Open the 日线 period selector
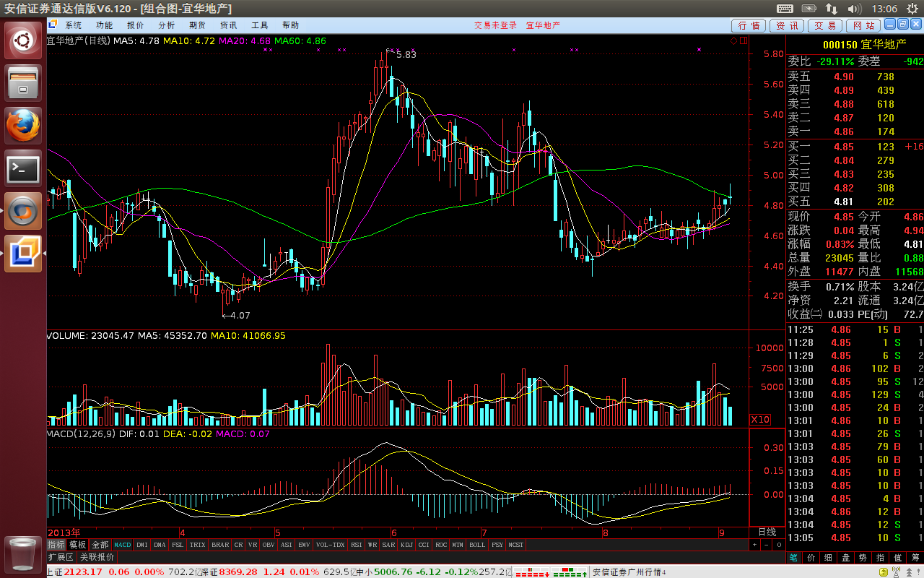Image resolution: width=924 pixels, height=578 pixels. tap(767, 532)
